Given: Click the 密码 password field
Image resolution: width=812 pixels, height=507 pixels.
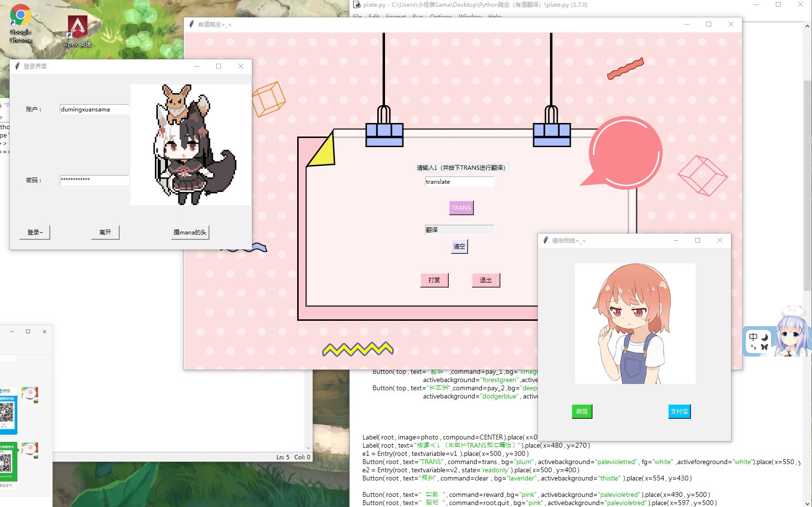Looking at the screenshot, I should point(94,180).
